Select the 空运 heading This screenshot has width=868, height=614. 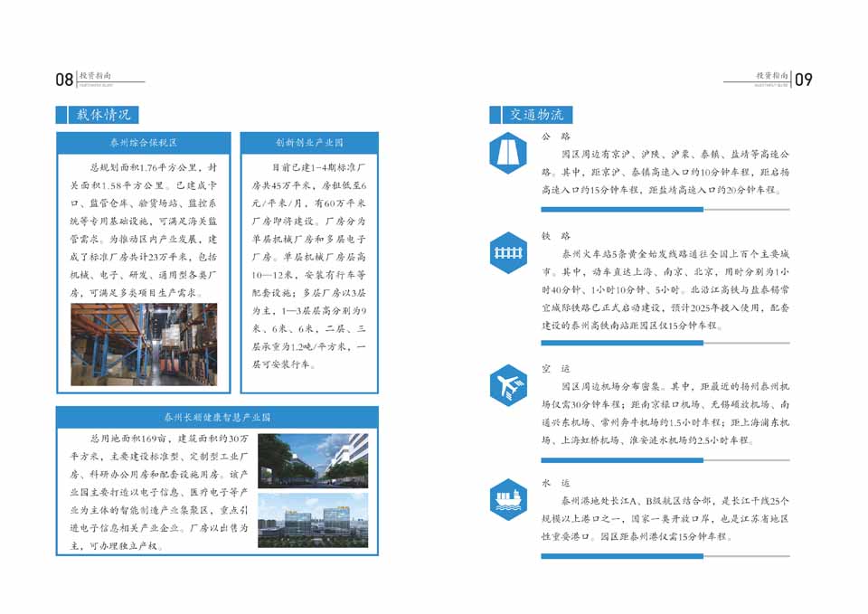556,369
